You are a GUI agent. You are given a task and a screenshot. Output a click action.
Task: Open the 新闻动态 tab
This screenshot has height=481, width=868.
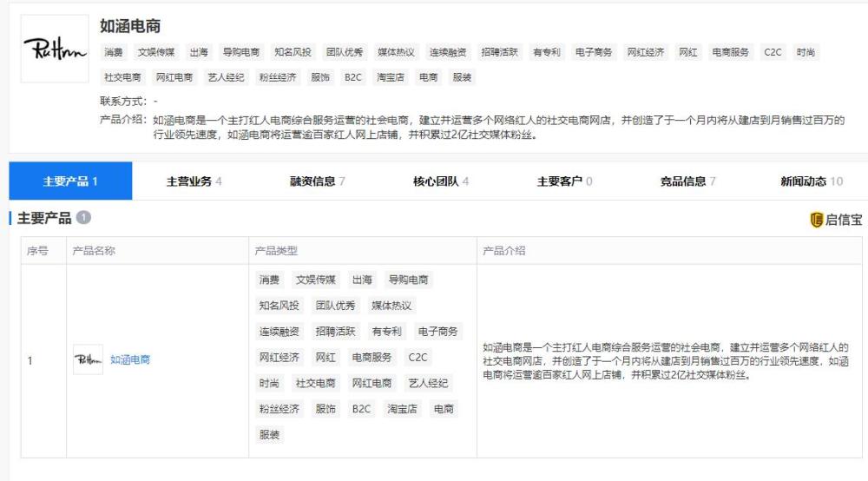pyautogui.click(x=811, y=181)
